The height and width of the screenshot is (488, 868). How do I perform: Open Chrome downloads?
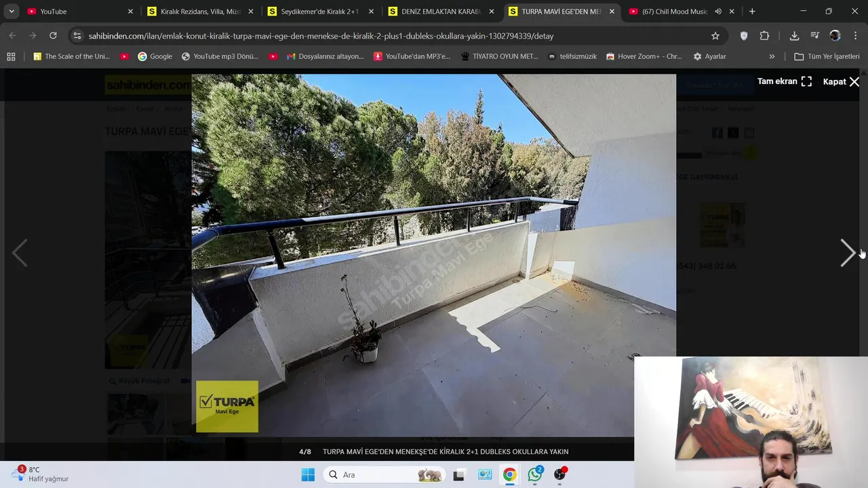pyautogui.click(x=794, y=36)
